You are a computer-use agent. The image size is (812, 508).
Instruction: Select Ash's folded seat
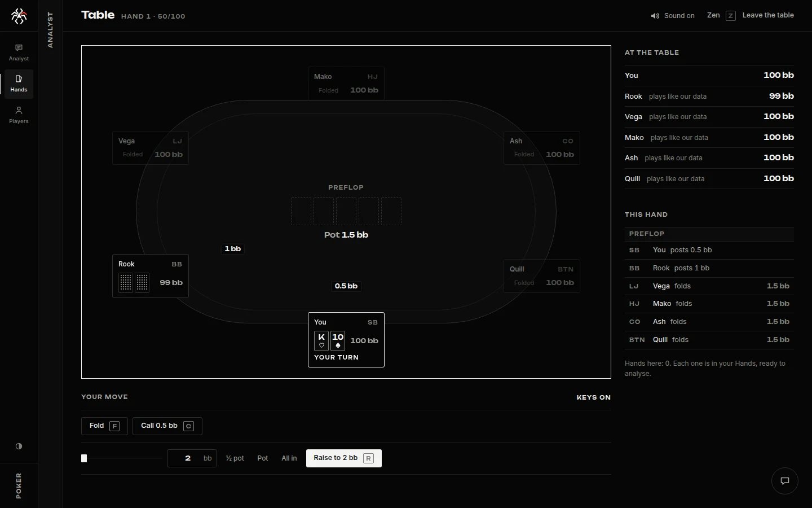(x=542, y=148)
